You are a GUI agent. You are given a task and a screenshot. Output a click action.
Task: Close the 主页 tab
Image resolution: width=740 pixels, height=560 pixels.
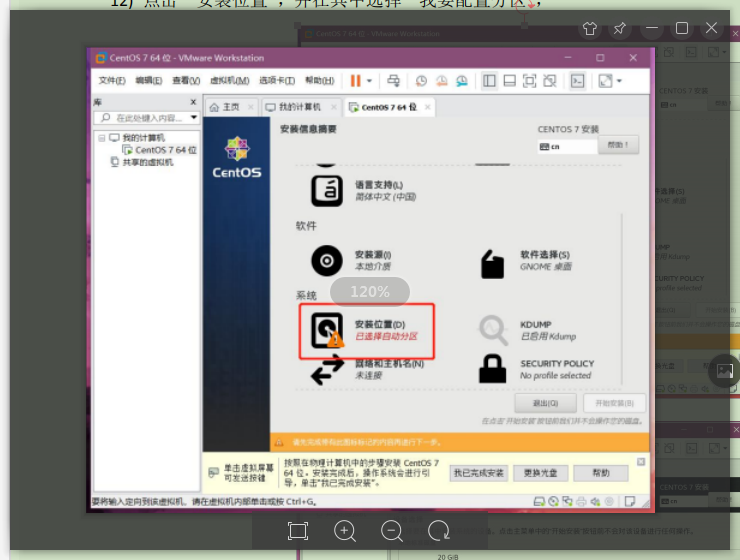click(251, 107)
